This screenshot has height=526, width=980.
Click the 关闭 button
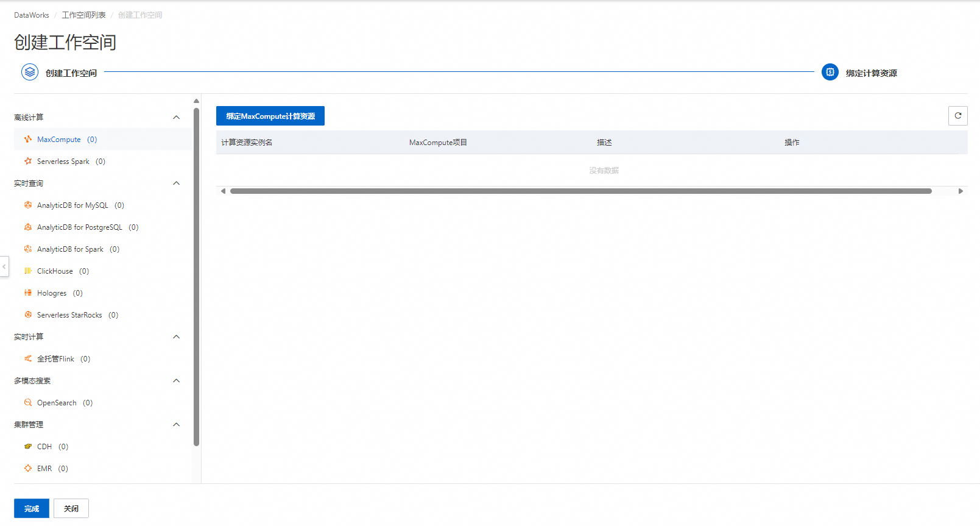click(71, 508)
